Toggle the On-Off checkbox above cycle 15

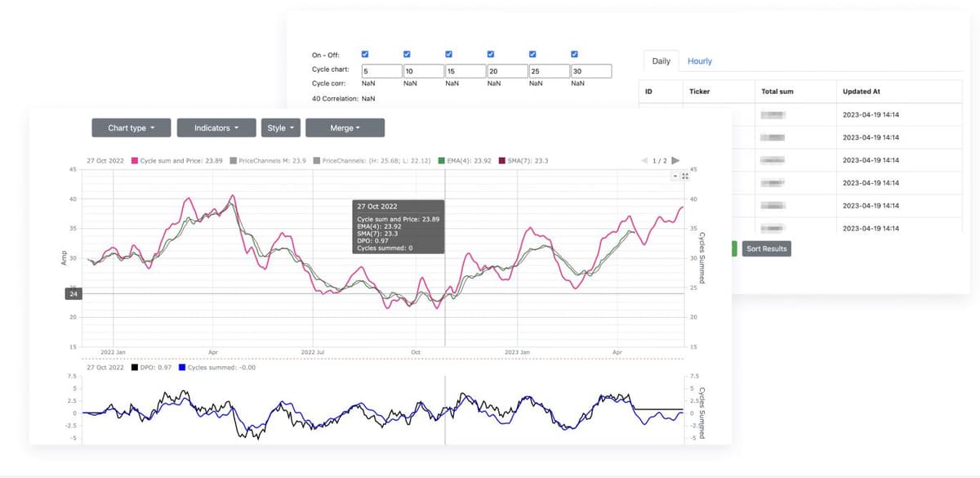point(449,55)
